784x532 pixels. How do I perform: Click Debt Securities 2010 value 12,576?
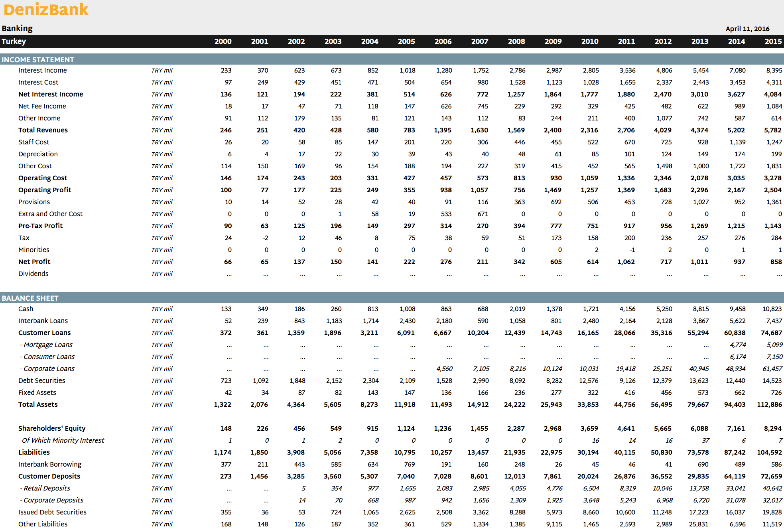[x=589, y=380]
